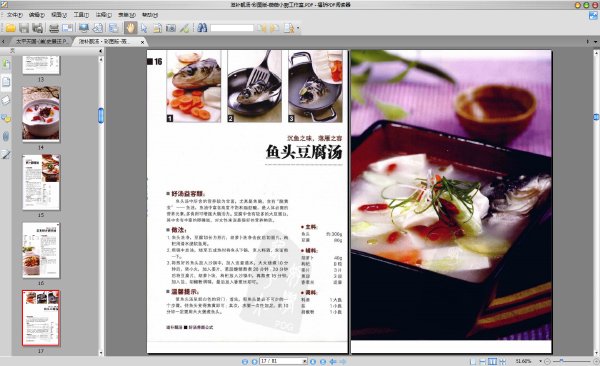Open the fourth menu bar item (工具)
Viewport: 600px width, 366px height.
(x=81, y=15)
